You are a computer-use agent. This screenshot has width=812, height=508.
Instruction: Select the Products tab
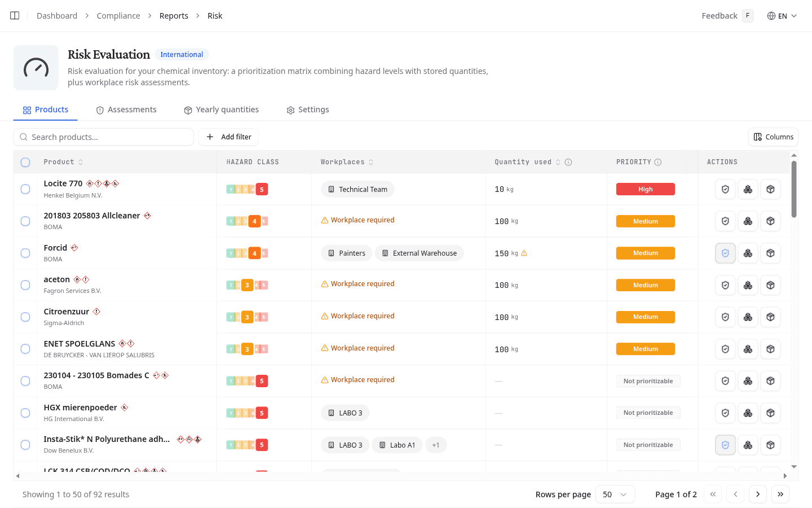(46, 110)
